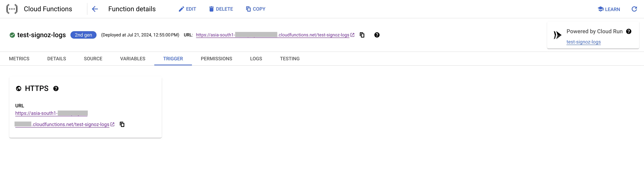Click the Powered by Cloud Run text
644x174 pixels.
pos(594,32)
